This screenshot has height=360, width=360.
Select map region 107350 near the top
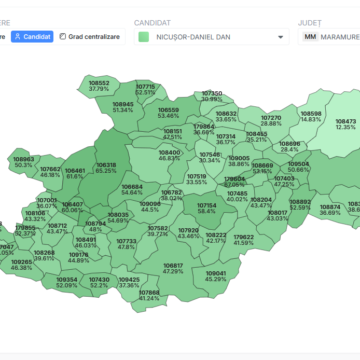pos(212,96)
